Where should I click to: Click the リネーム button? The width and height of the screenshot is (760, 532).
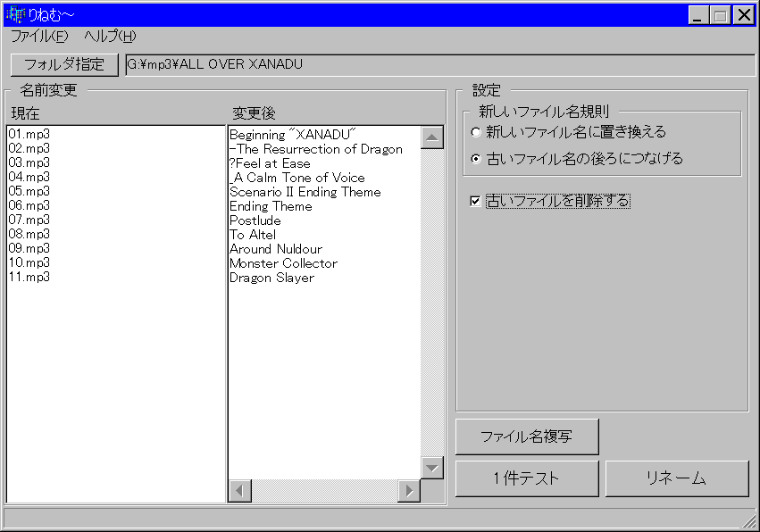[x=677, y=478]
